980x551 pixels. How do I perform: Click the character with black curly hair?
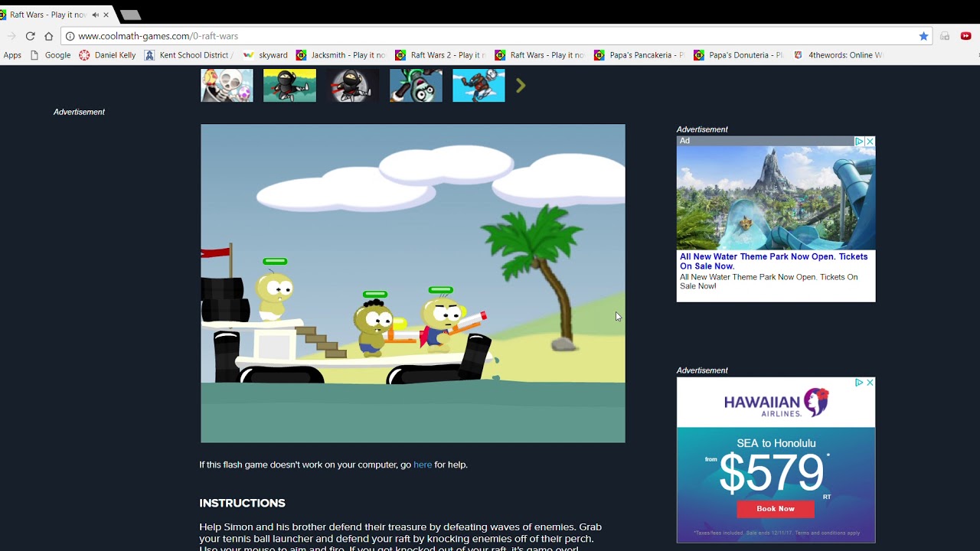(x=374, y=327)
